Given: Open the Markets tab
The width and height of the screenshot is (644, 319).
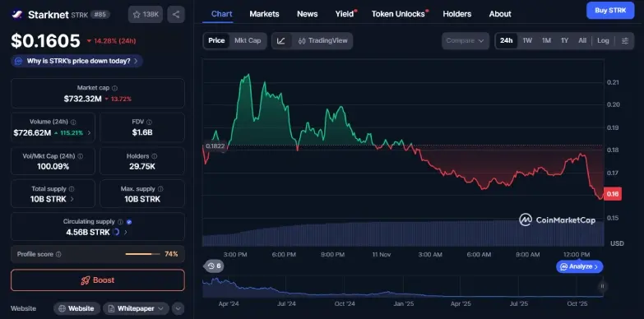Looking at the screenshot, I should coord(264,14).
